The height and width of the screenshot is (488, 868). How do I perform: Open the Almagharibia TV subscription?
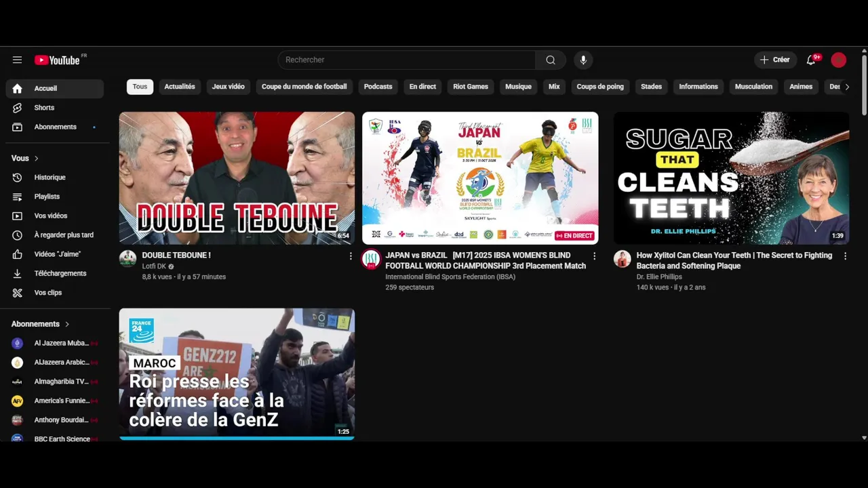pyautogui.click(x=55, y=382)
